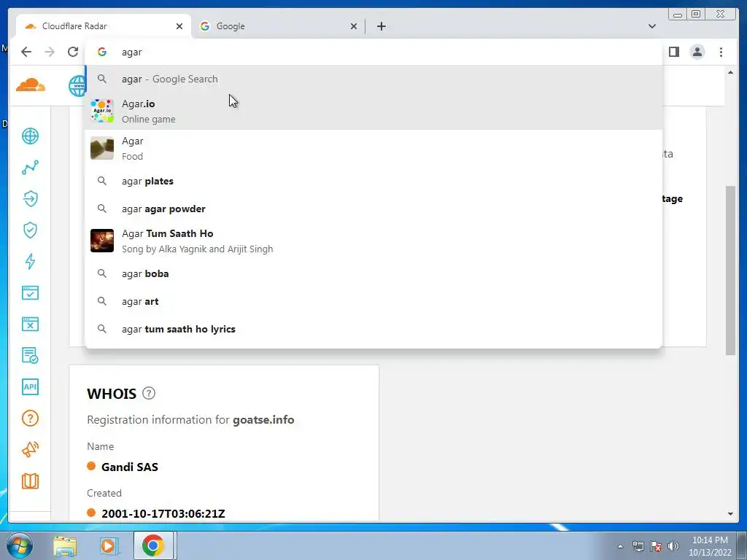Screen dimensions: 747x560
Task: Click the WHOIS help question mark icon
Action: tap(149, 393)
